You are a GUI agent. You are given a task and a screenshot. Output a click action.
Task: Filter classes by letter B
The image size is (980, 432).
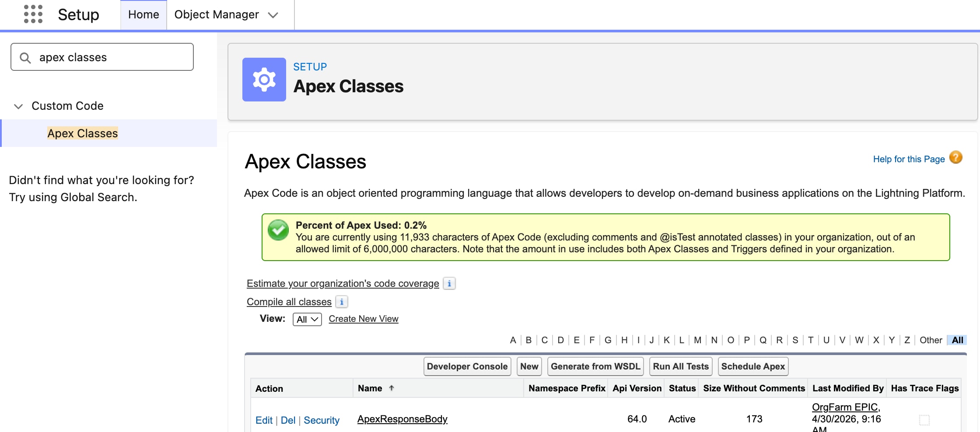tap(528, 340)
